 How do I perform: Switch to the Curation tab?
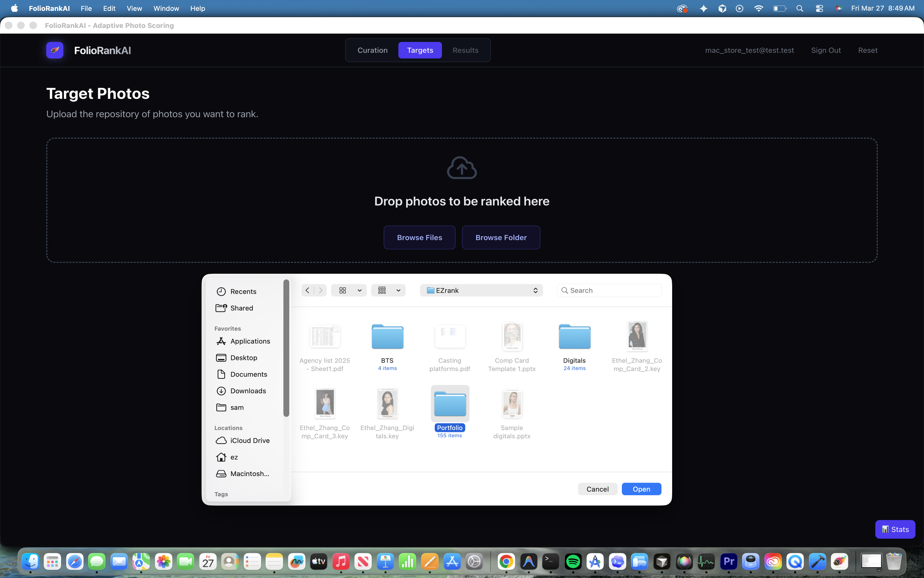tap(372, 50)
